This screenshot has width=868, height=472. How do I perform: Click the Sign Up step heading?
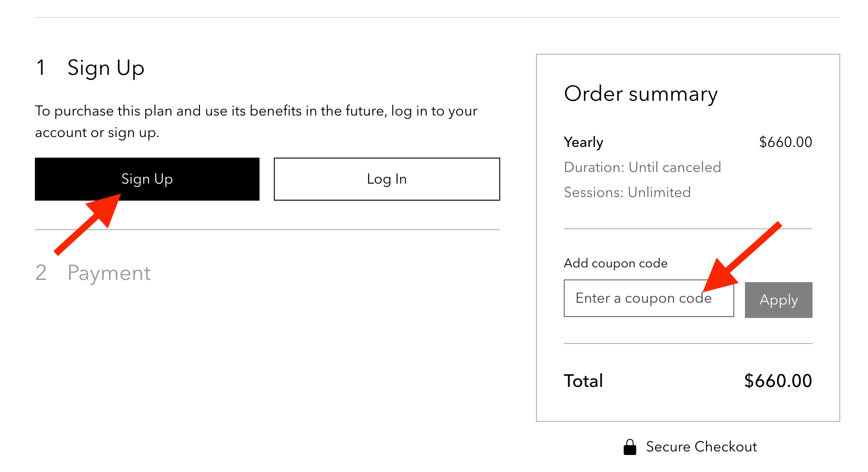click(106, 68)
